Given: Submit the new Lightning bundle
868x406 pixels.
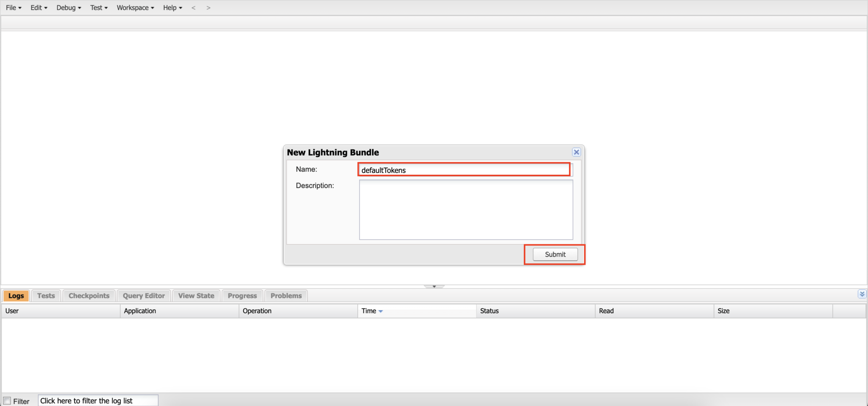Looking at the screenshot, I should coord(555,254).
